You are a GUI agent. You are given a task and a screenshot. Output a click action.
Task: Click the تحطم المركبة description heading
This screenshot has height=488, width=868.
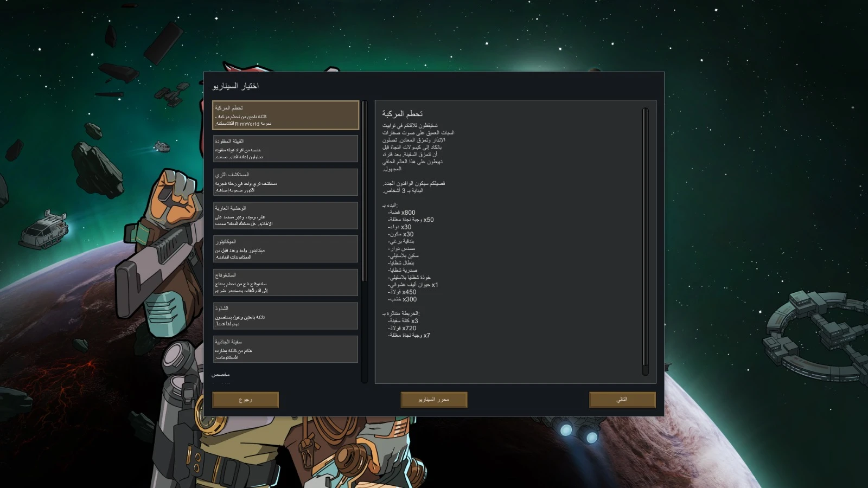402,114
